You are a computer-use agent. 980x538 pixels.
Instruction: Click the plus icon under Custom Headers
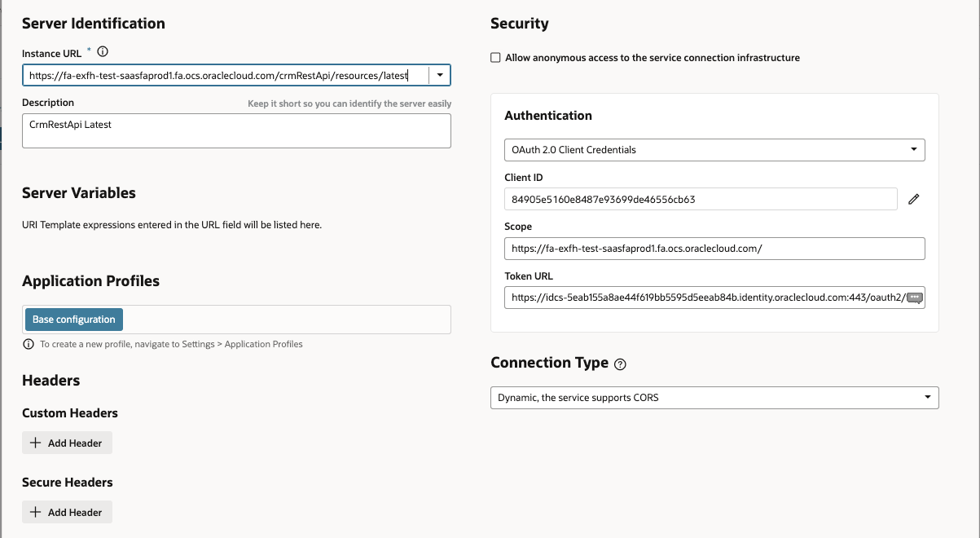35,443
